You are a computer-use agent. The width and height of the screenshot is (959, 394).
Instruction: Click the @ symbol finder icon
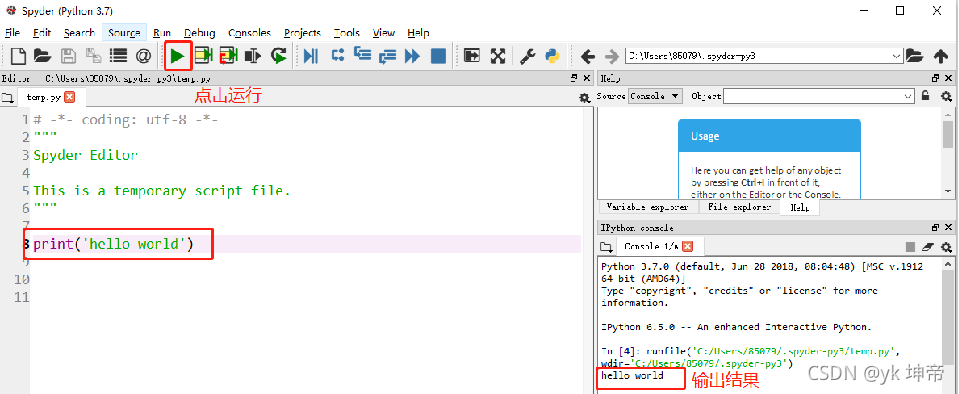[143, 56]
